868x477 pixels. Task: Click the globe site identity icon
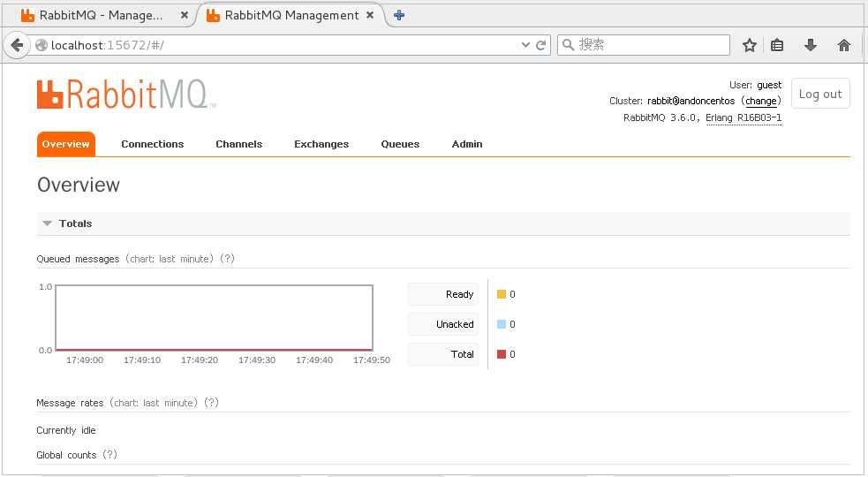[41, 45]
